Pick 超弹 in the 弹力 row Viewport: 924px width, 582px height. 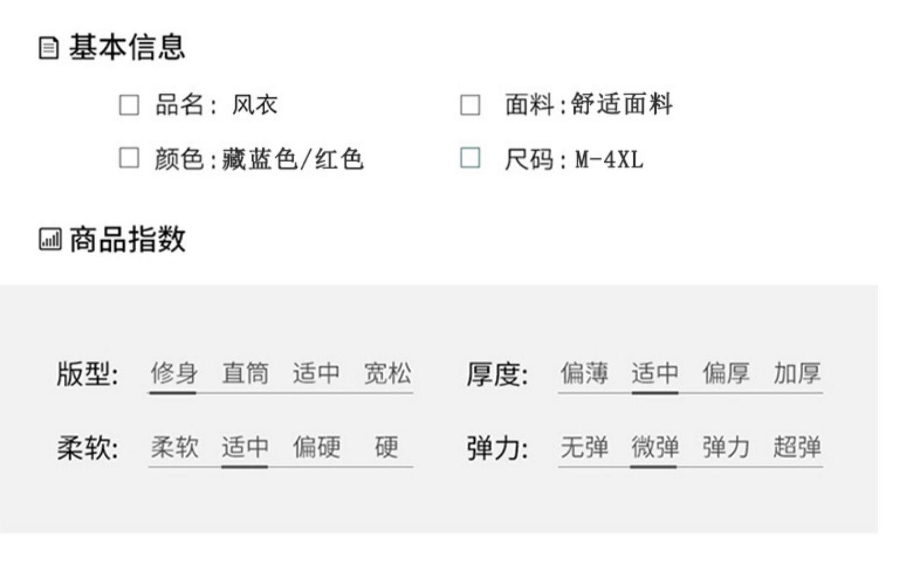point(797,448)
